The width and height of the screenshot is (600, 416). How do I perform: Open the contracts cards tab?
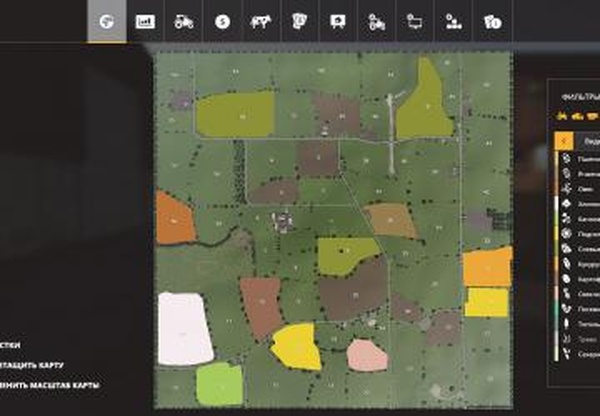click(x=300, y=21)
